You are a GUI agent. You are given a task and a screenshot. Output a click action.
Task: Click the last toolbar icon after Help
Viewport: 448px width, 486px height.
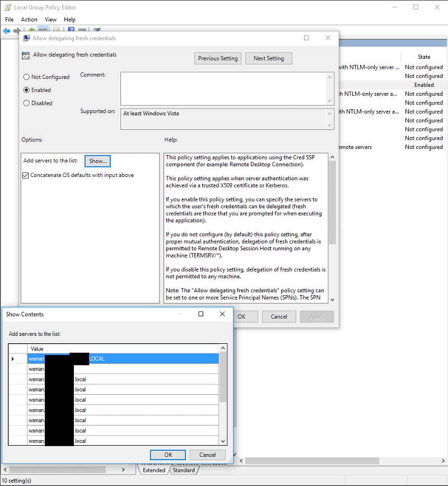coord(97,29)
